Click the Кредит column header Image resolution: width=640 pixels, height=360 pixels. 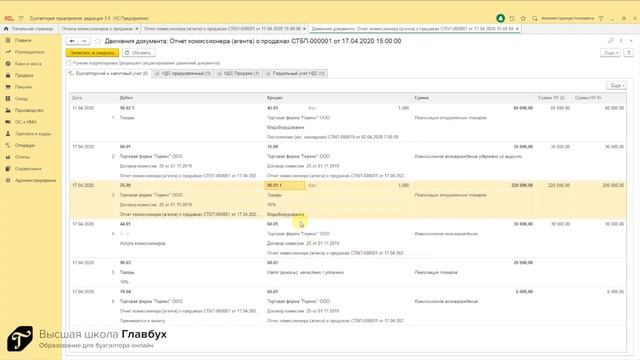(x=275, y=98)
